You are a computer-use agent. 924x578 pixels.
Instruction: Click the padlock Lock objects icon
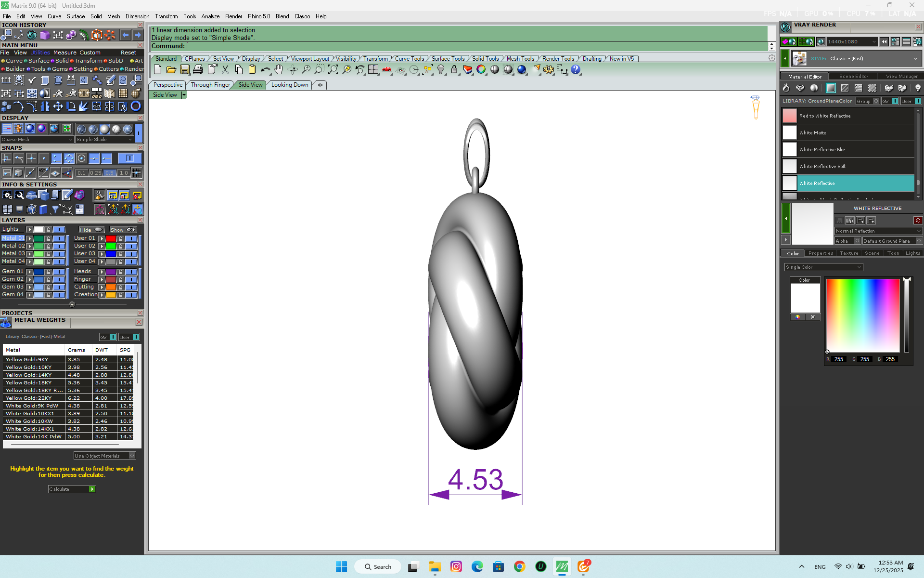click(x=454, y=70)
